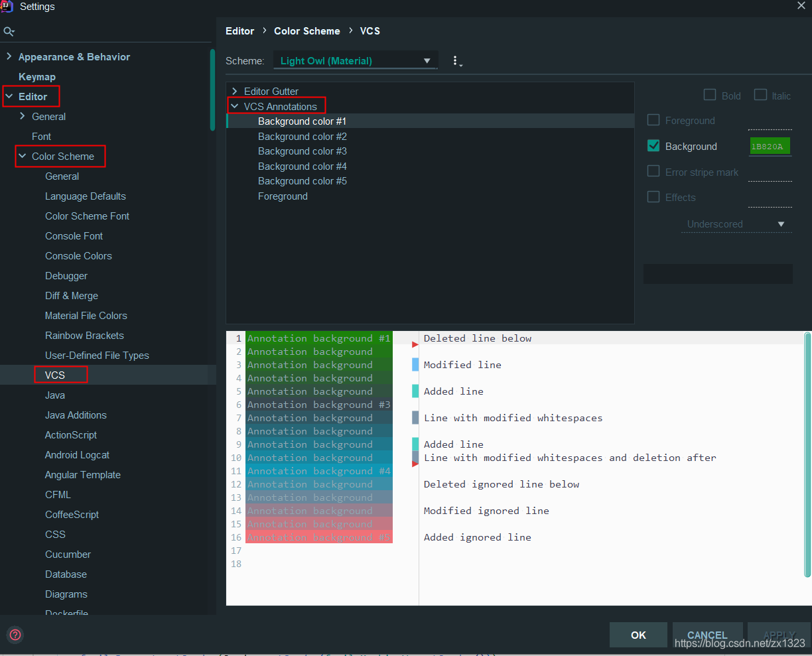The height and width of the screenshot is (656, 812).
Task: Expand the Editor Gutter group
Action: point(234,91)
